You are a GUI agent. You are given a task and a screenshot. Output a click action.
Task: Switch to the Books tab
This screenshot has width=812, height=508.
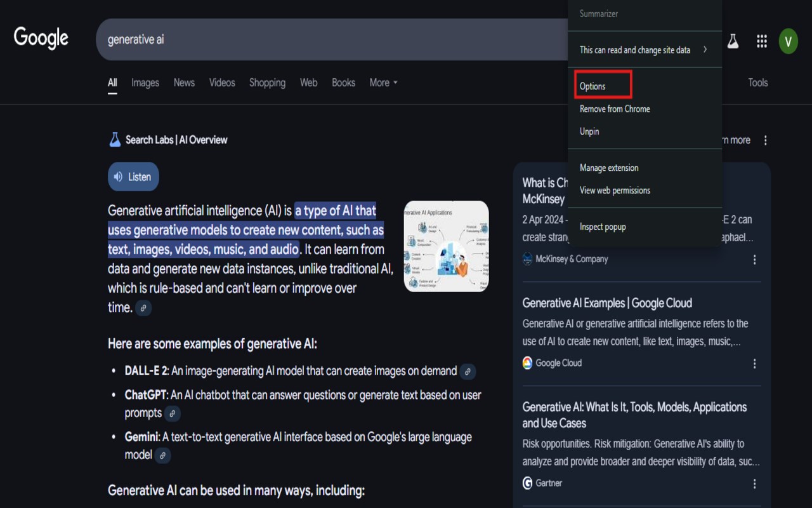(x=343, y=83)
